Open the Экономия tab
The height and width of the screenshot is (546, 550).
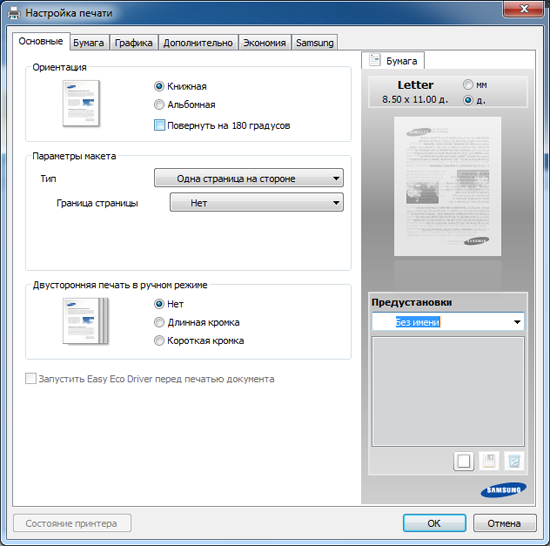(x=264, y=43)
